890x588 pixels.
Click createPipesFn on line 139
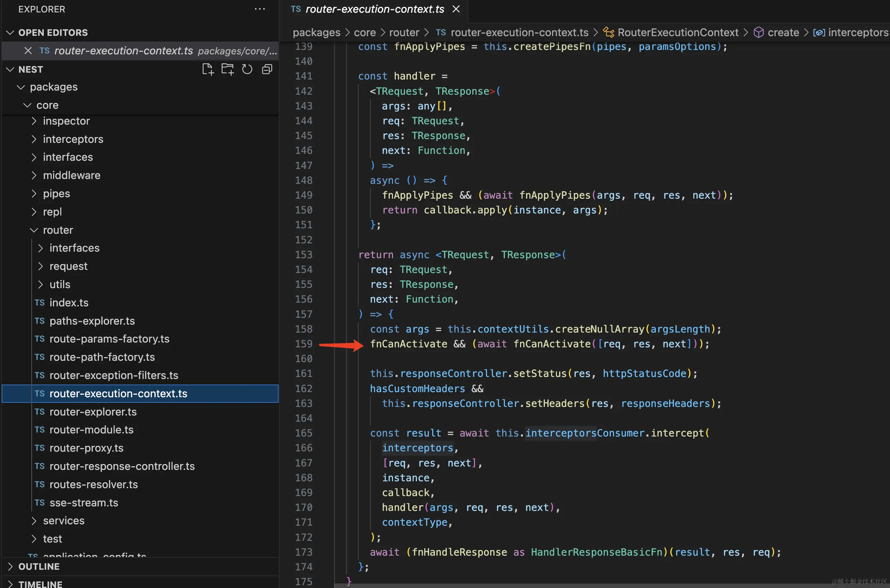pos(552,46)
